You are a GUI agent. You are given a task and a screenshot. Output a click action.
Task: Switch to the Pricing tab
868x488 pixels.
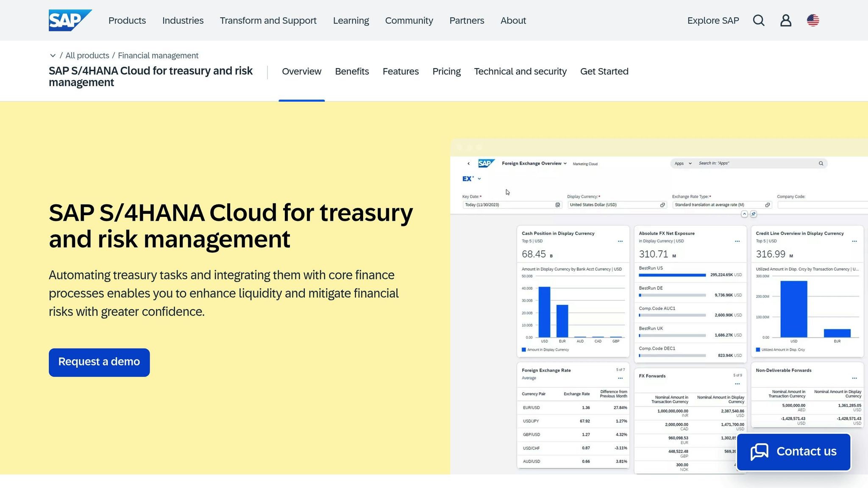[446, 71]
